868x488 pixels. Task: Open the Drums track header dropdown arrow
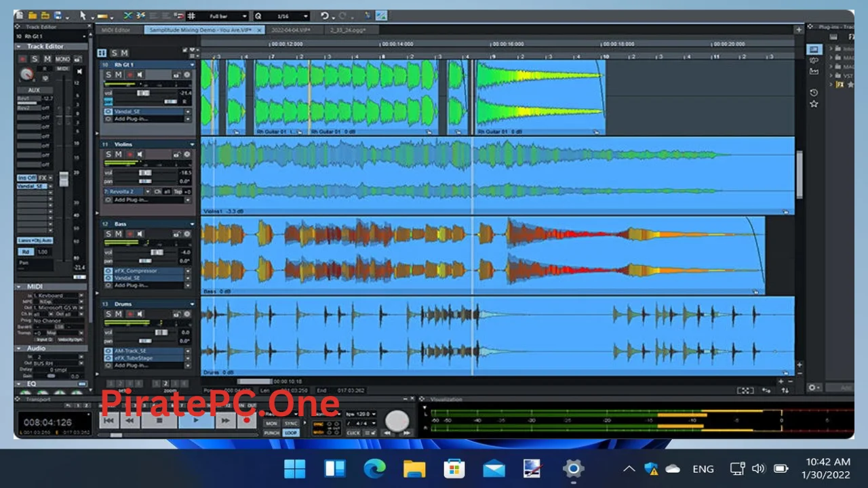tap(193, 304)
